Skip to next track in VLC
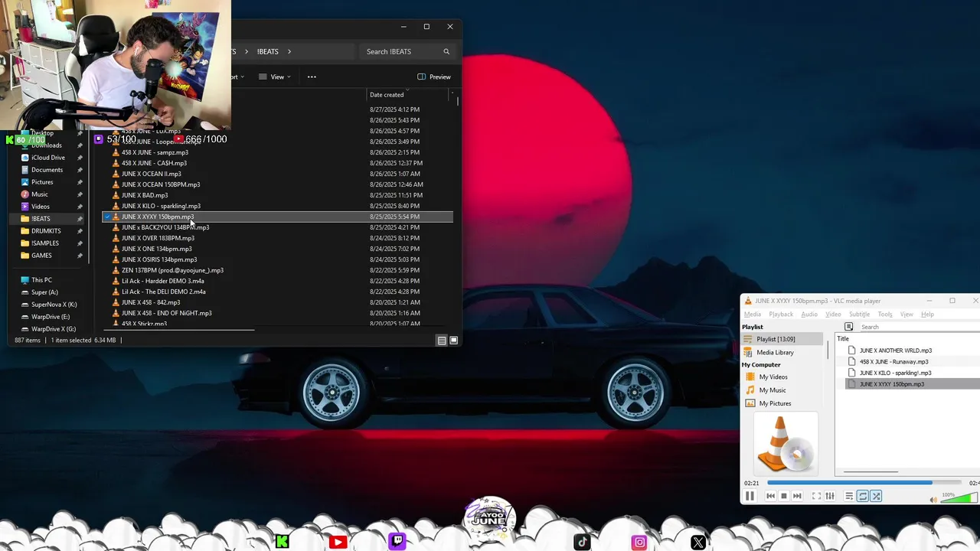980x551 pixels. (797, 496)
